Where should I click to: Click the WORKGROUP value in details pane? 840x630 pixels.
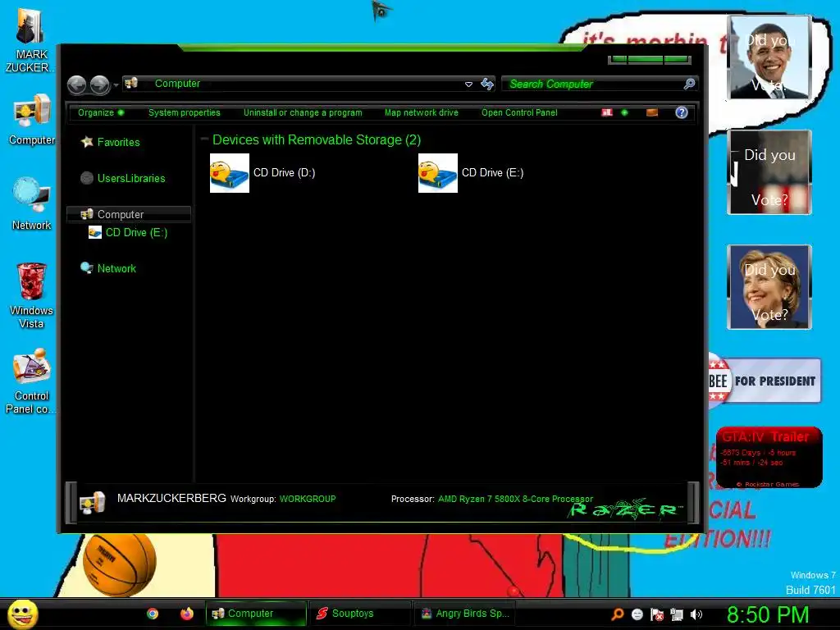tap(308, 499)
